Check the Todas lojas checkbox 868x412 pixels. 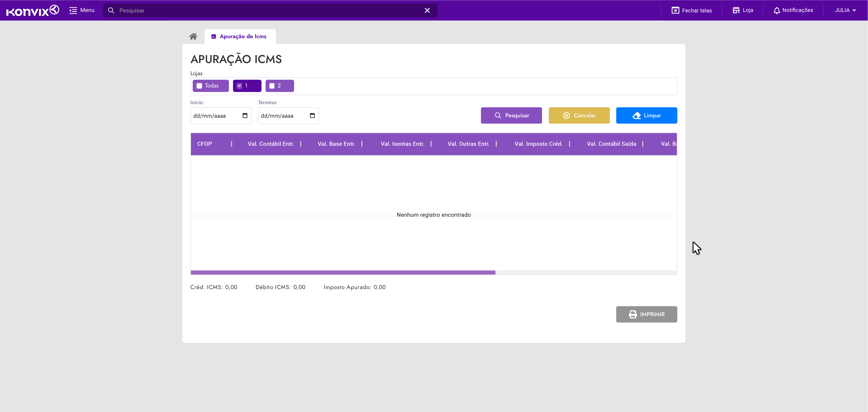pyautogui.click(x=200, y=86)
